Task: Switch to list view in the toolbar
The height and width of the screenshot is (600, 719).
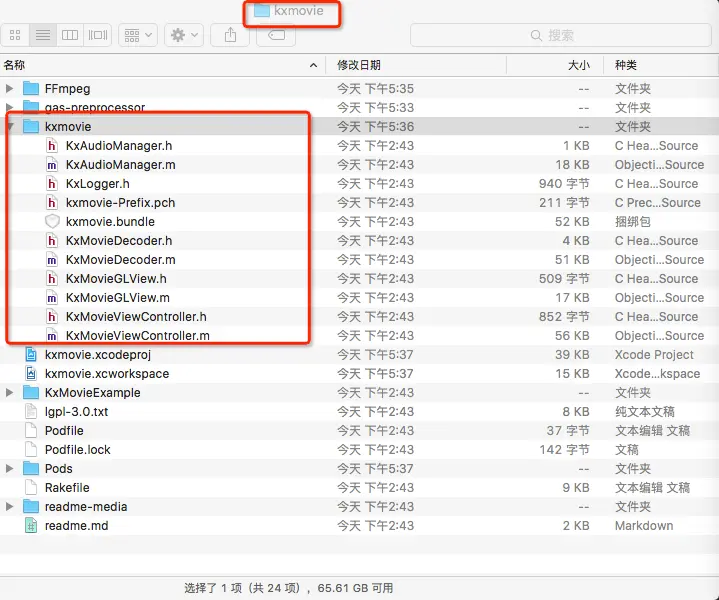Action: (43, 35)
